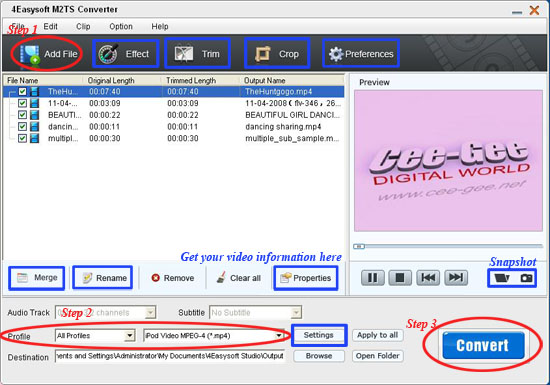Uncheck the TheHu... file checkbox
Image resolution: width=550 pixels, height=385 pixels.
click(x=22, y=92)
